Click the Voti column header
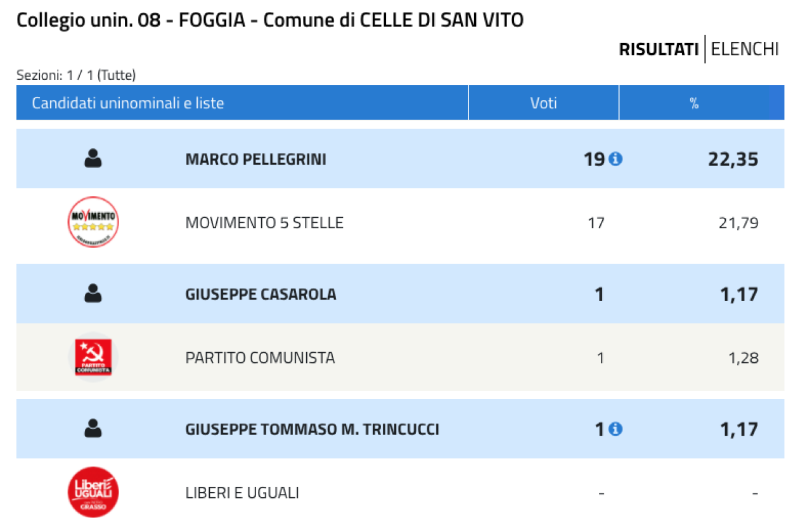 pos(544,103)
